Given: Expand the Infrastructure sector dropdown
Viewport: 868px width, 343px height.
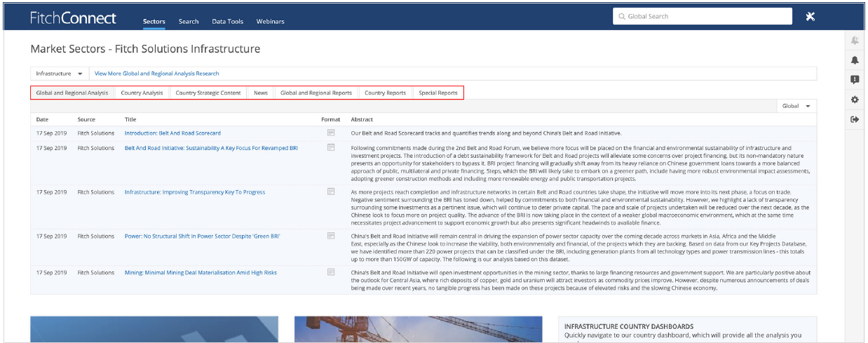Looking at the screenshot, I should pyautogui.click(x=60, y=74).
